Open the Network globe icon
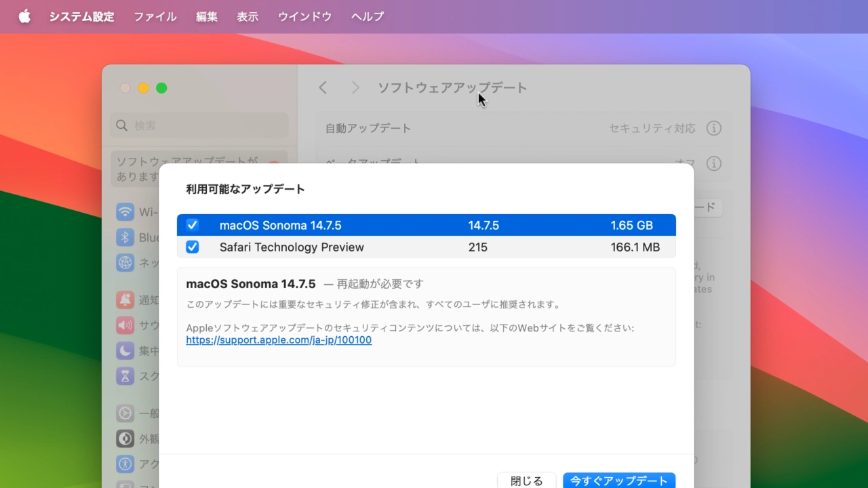868x488 pixels. 125,263
